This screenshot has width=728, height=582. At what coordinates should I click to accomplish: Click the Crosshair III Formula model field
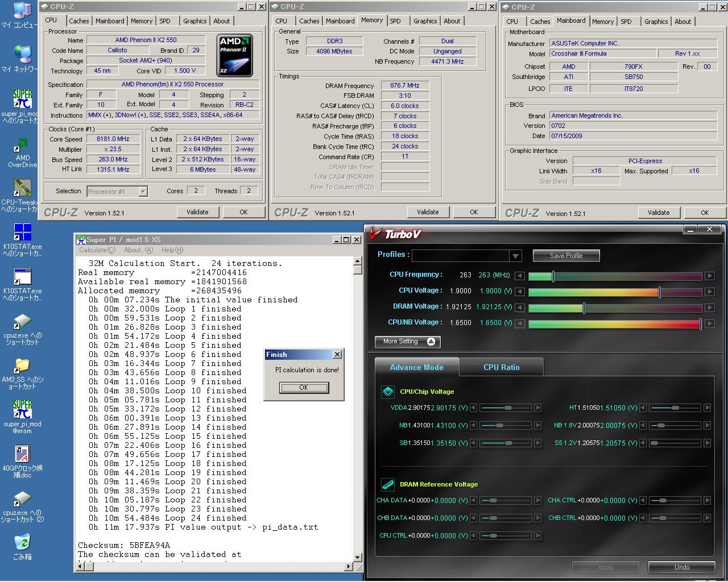(602, 53)
